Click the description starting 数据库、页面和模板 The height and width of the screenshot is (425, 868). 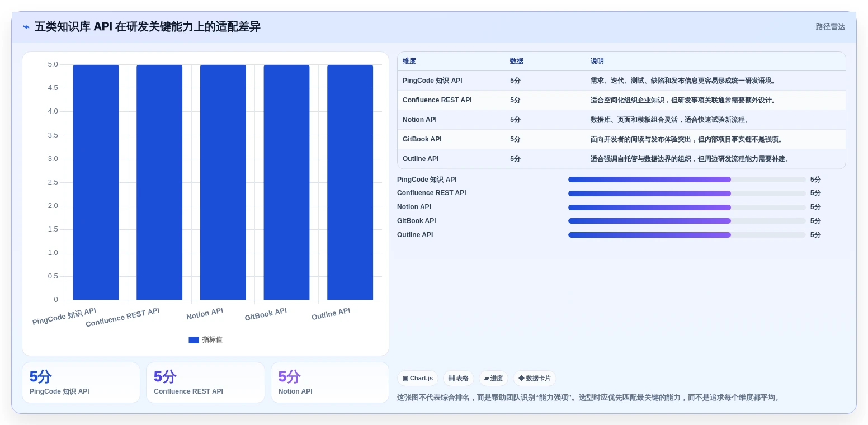[x=671, y=120]
